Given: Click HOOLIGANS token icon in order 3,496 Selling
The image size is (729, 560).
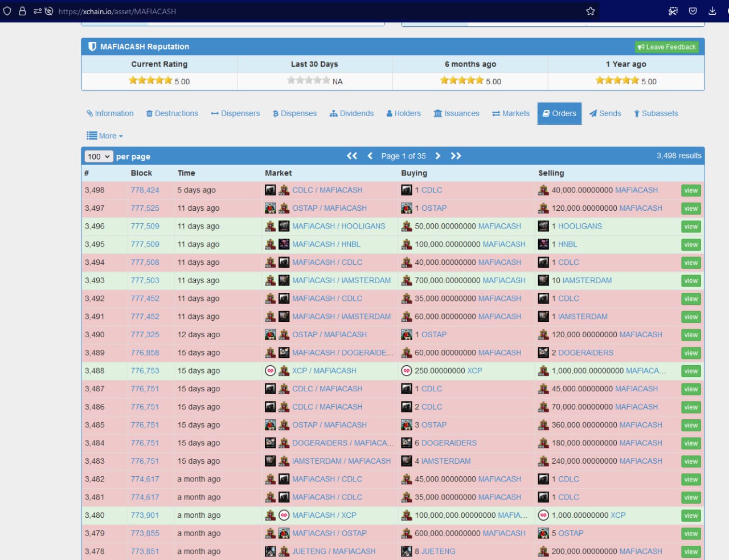Looking at the screenshot, I should [x=543, y=226].
